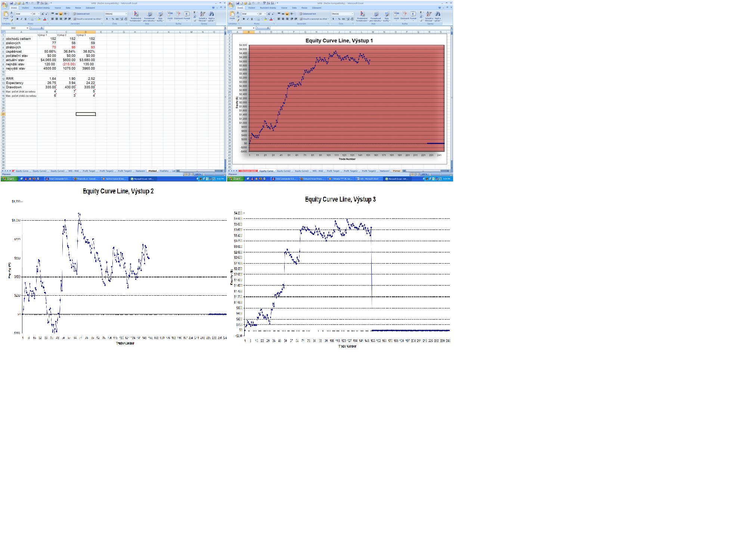
Task: Click Formátovat jako tabulku in the right chart window
Action: (375, 14)
